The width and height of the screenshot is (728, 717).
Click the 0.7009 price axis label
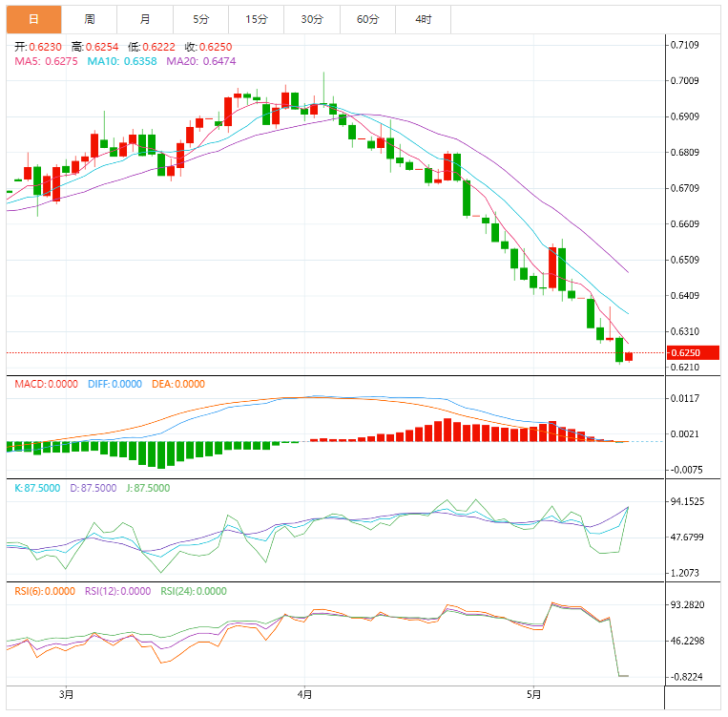[x=685, y=81]
